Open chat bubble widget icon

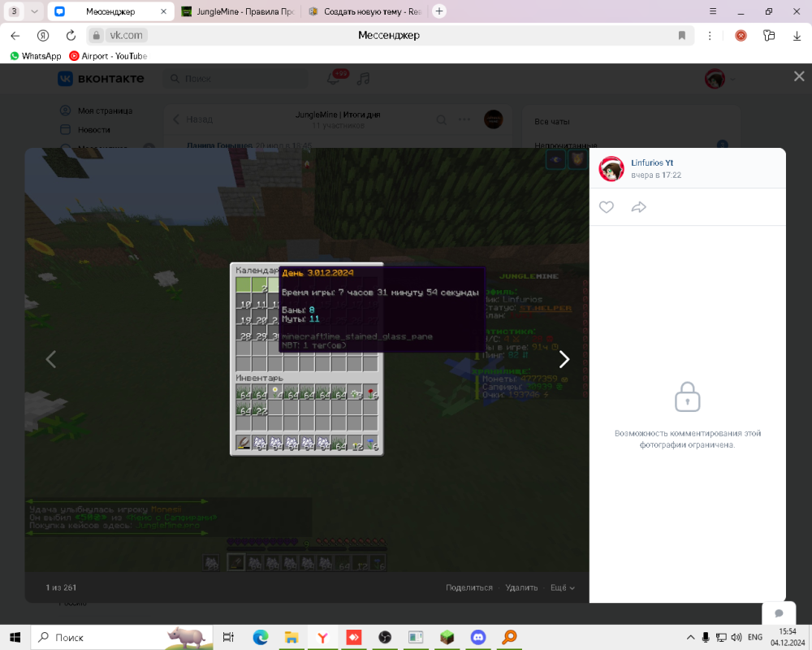pos(779,613)
